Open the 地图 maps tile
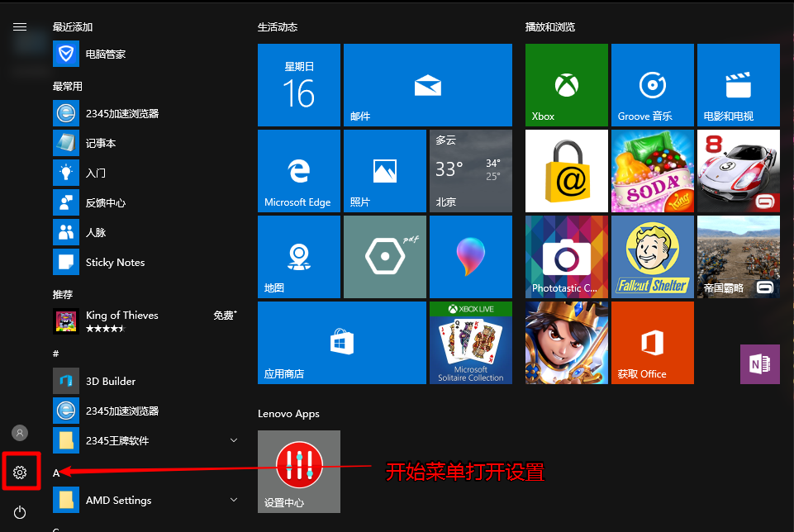The width and height of the screenshot is (794, 532). point(299,257)
